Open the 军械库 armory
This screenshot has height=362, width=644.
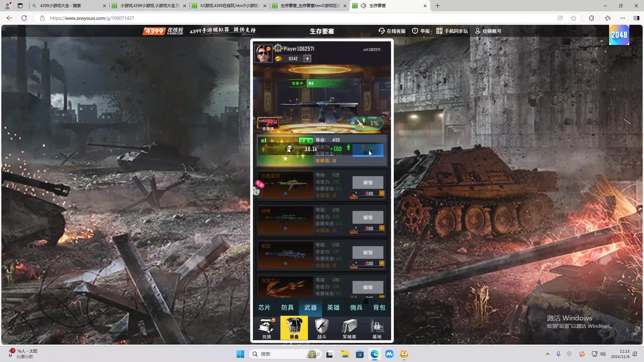[x=349, y=328]
